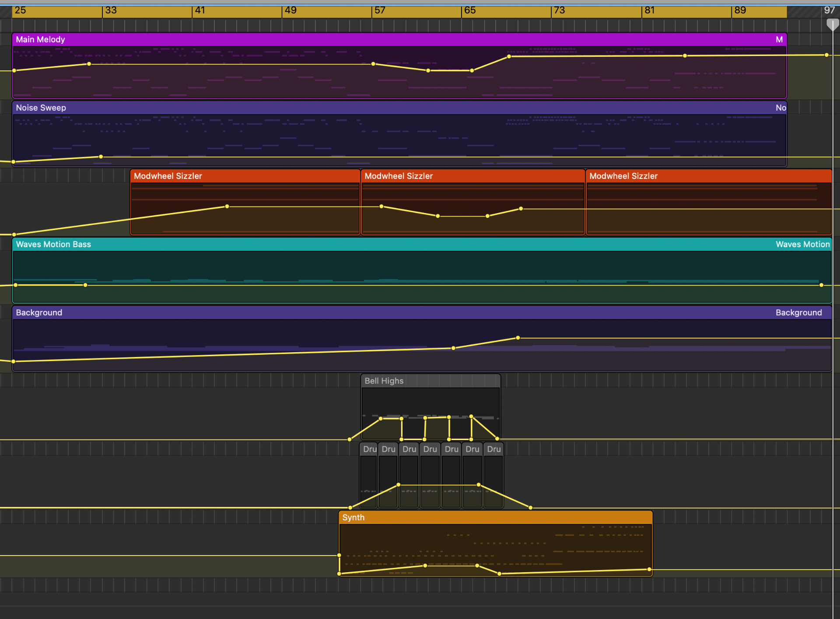Click final automation point on Waves Motion Bass
The image size is (840, 619).
coord(821,285)
